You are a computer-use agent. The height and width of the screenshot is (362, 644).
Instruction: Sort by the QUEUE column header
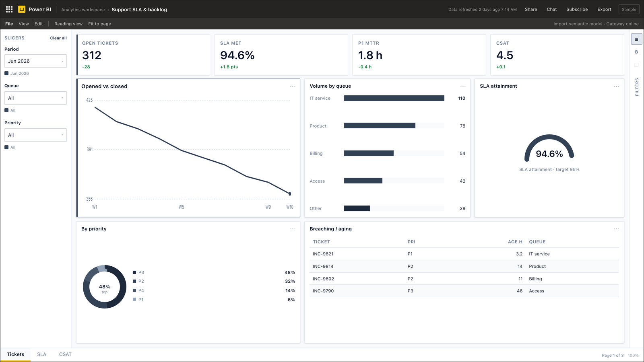coord(537,242)
